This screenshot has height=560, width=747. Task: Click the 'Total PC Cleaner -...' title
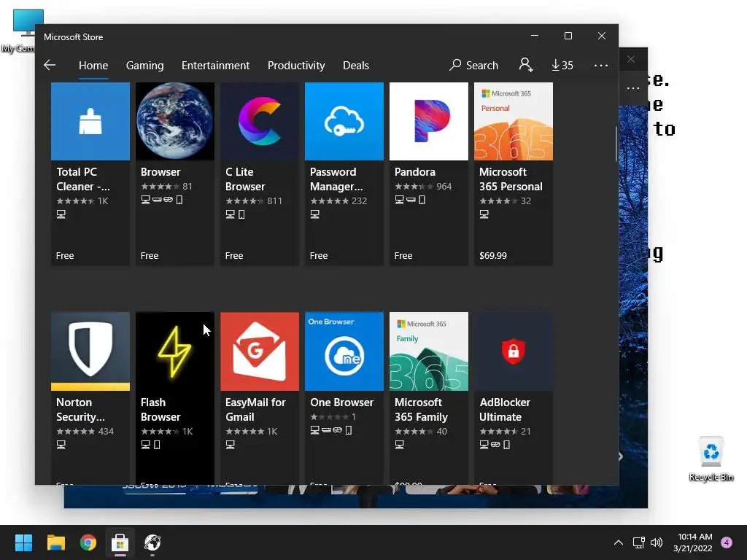pyautogui.click(x=83, y=179)
